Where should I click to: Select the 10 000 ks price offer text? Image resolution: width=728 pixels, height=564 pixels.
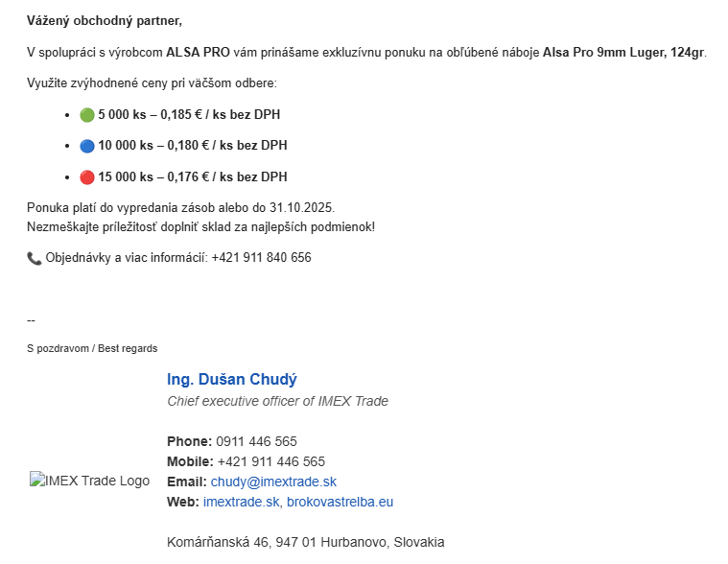click(192, 146)
